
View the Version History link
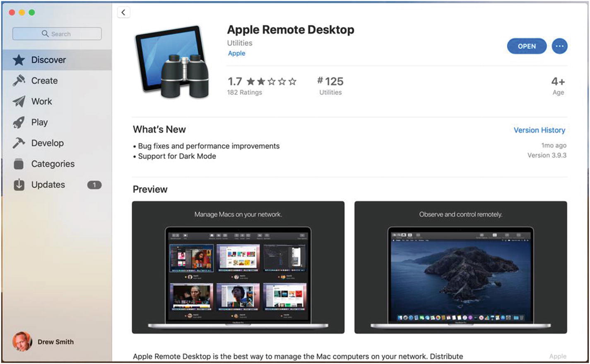click(539, 130)
